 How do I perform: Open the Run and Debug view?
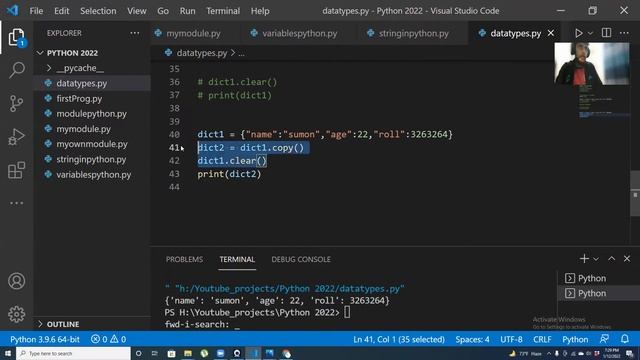pyautogui.click(x=16, y=137)
